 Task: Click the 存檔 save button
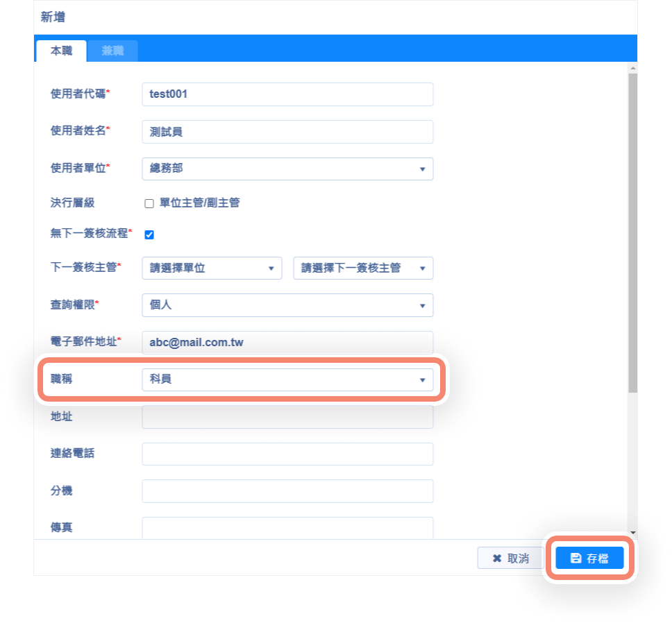coord(589,558)
